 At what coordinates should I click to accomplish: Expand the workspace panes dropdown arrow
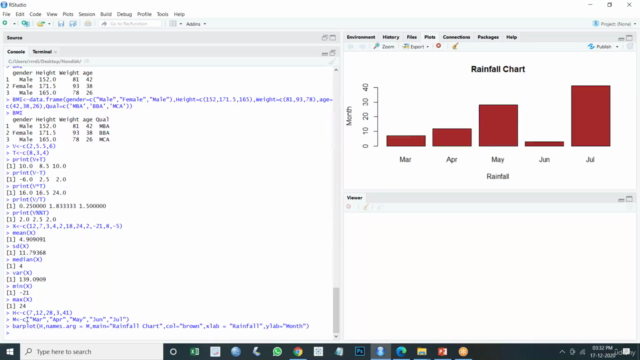tap(180, 24)
